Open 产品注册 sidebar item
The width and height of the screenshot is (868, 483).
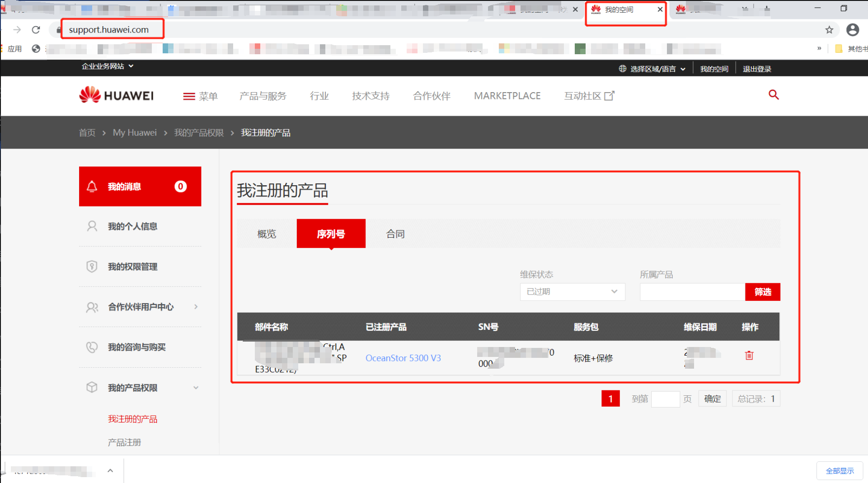[124, 442]
